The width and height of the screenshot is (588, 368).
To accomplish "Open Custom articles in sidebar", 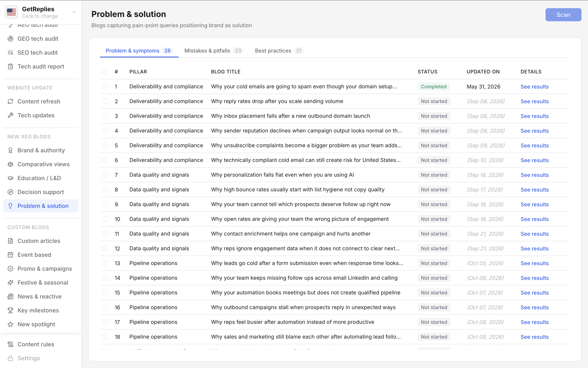I will (x=41, y=241).
